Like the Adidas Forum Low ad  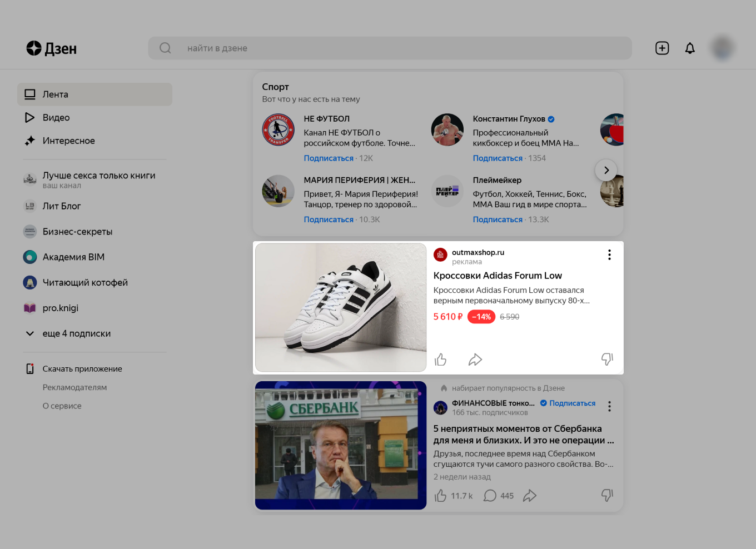coord(441,360)
